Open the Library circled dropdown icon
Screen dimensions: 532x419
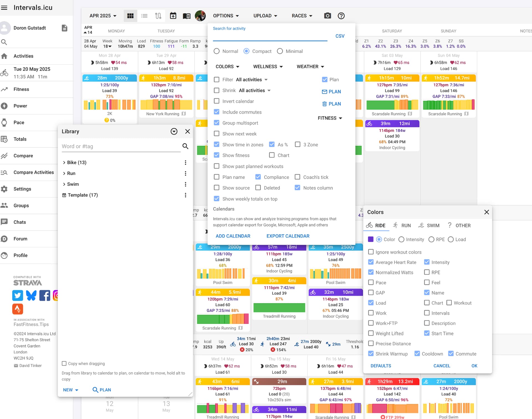[174, 131]
